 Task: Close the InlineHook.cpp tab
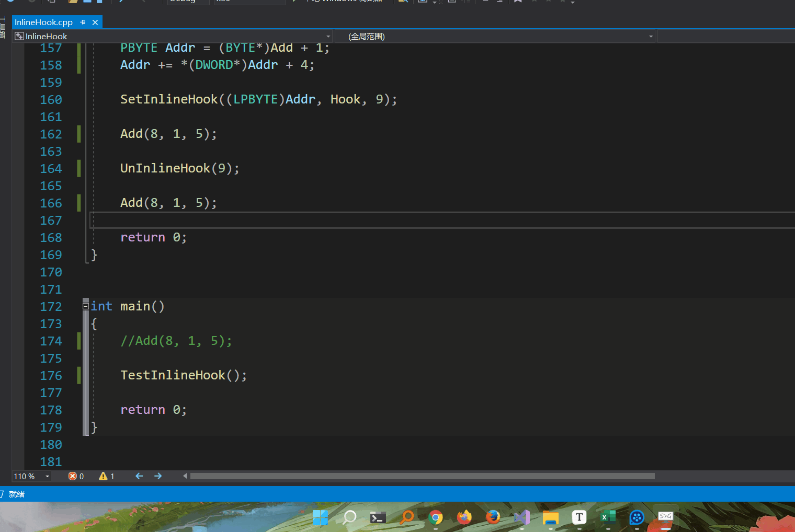point(95,22)
